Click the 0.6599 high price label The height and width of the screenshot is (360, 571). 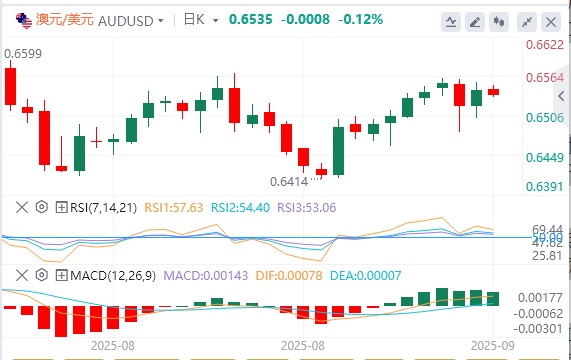23,54
